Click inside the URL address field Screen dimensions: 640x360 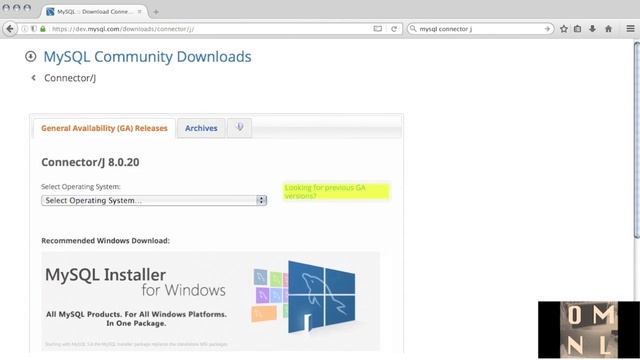(210, 29)
